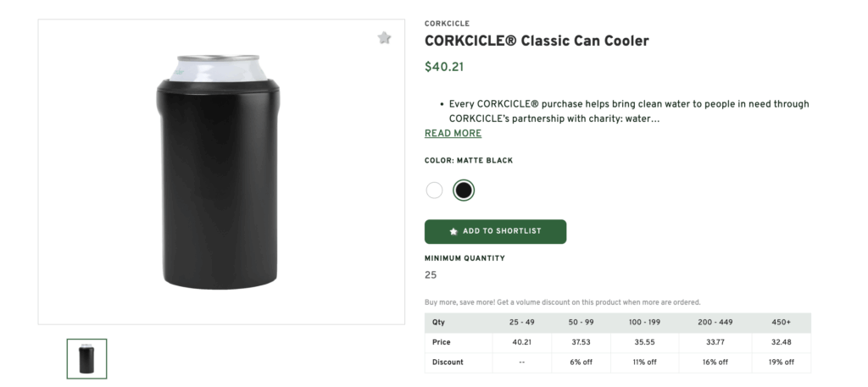
Task: Click the CORKCICLE Classic Can Cooler title
Action: click(537, 41)
